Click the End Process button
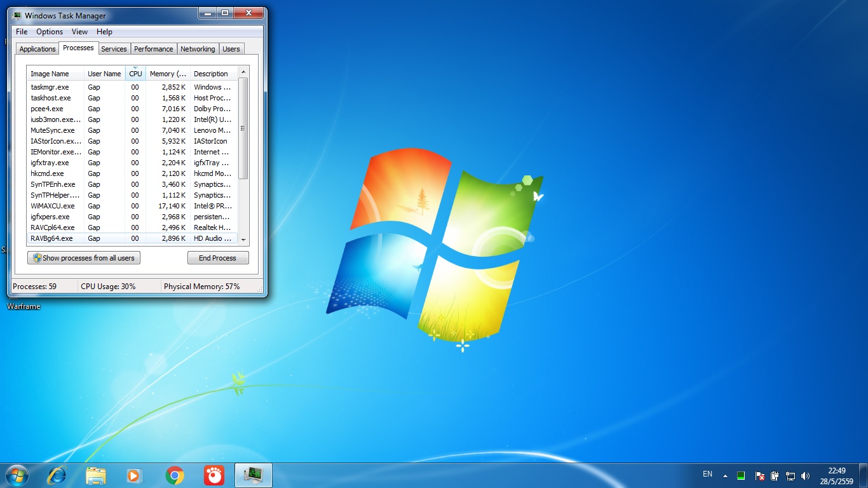 pos(217,258)
